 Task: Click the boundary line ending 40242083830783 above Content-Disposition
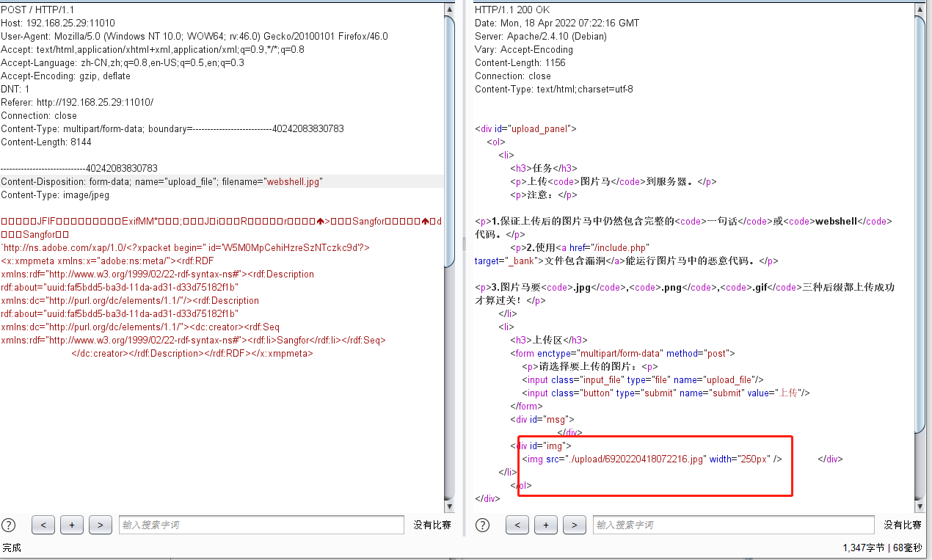click(79, 168)
